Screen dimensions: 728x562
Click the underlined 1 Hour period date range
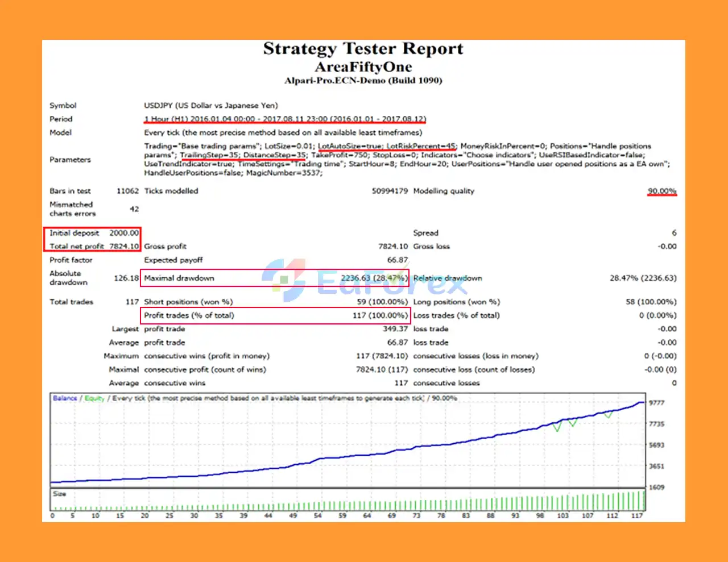click(x=284, y=119)
